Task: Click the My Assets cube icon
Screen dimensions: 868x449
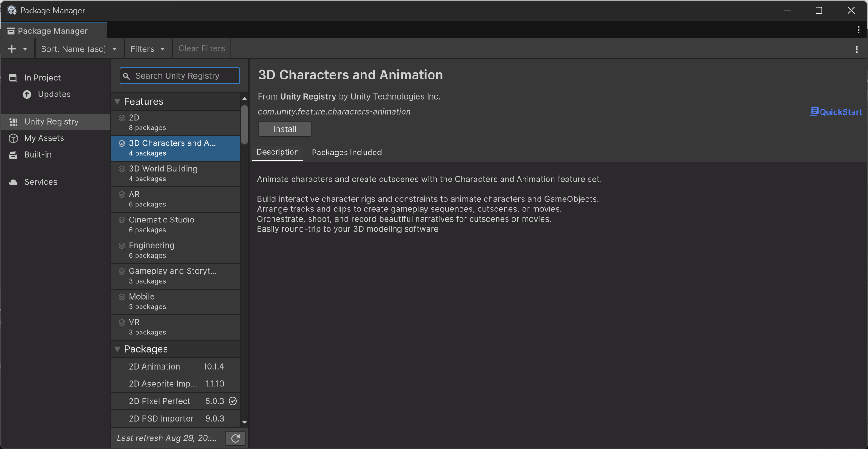Action: [13, 138]
